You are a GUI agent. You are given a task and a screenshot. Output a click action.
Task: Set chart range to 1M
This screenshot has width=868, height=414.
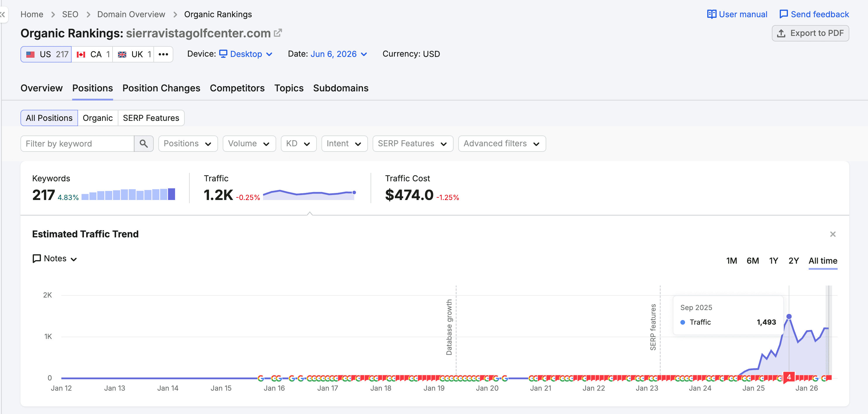[x=732, y=261]
